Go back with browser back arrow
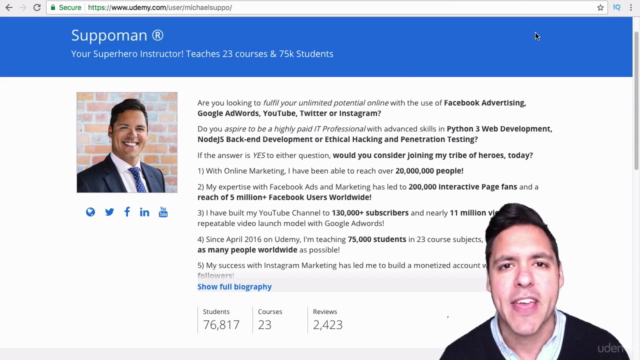The width and height of the screenshot is (640, 360). click(x=9, y=7)
